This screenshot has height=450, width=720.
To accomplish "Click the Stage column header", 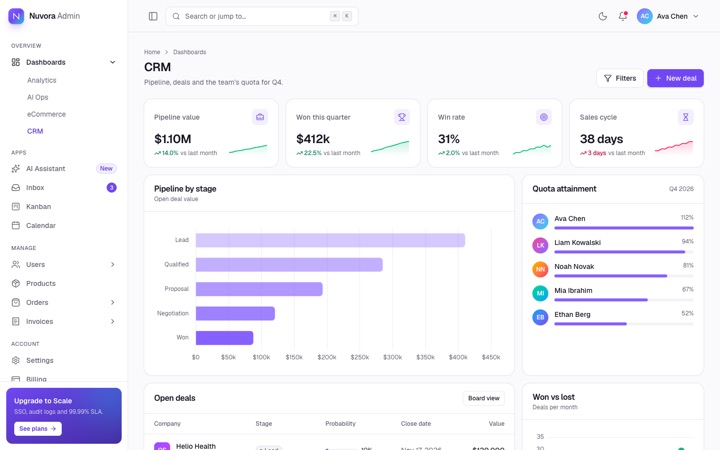I will (264, 423).
